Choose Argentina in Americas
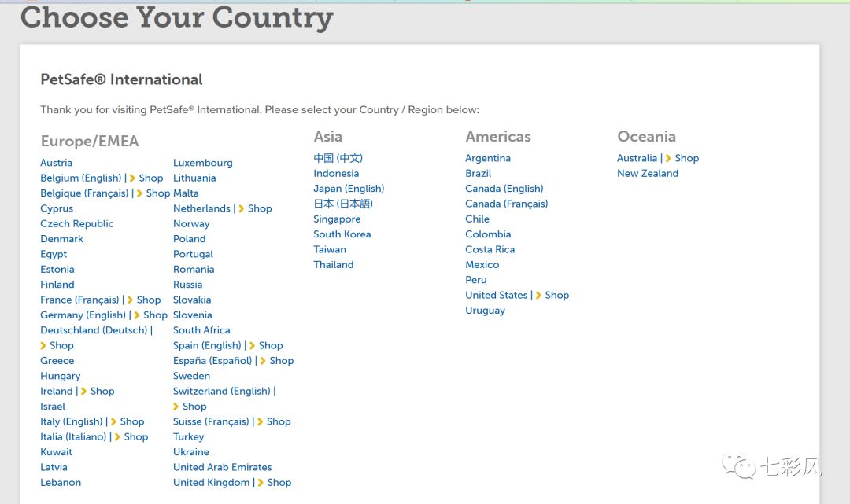This screenshot has width=850, height=504. [x=488, y=158]
